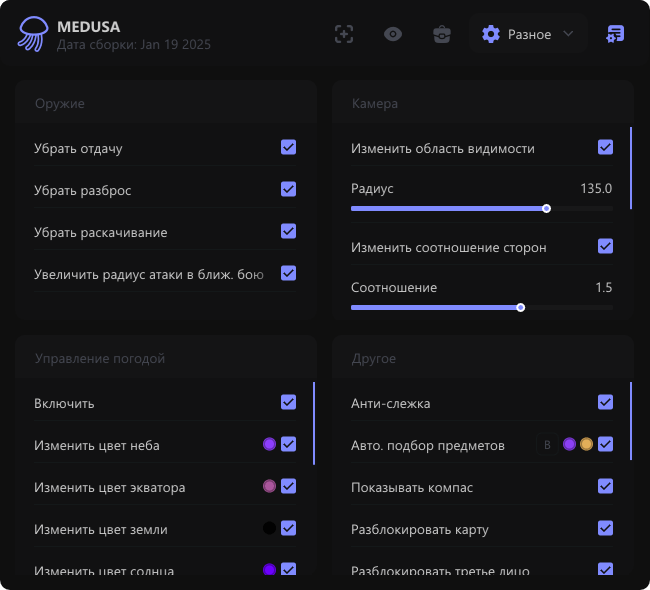Pick the orange swatch for Авто. подбор предметов
Image resolution: width=650 pixels, height=590 pixels.
(x=586, y=445)
